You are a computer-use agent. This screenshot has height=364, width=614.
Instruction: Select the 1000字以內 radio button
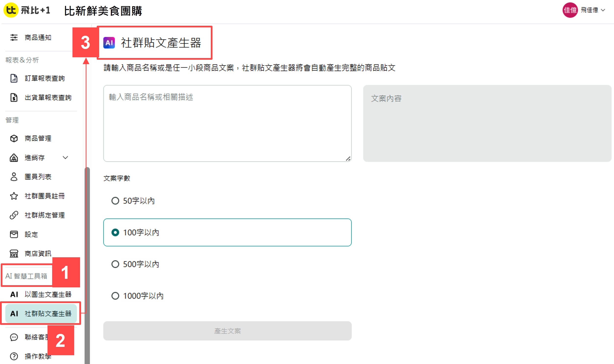tap(115, 296)
